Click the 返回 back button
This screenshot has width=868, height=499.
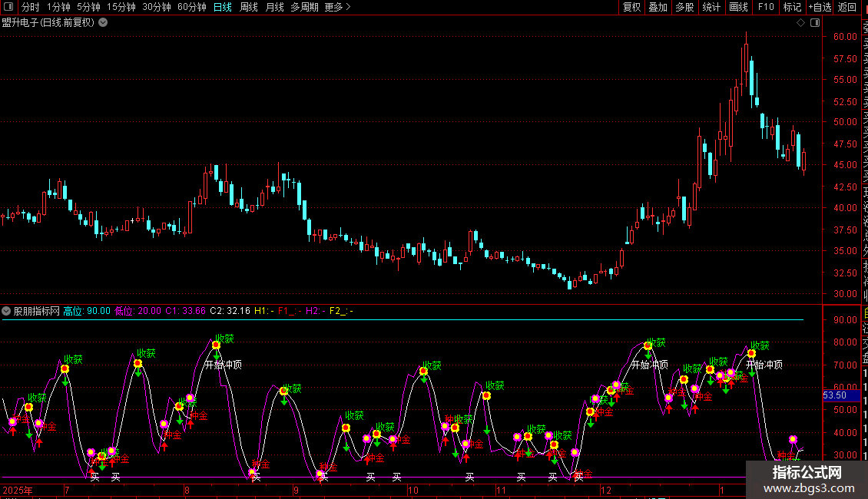tap(846, 8)
